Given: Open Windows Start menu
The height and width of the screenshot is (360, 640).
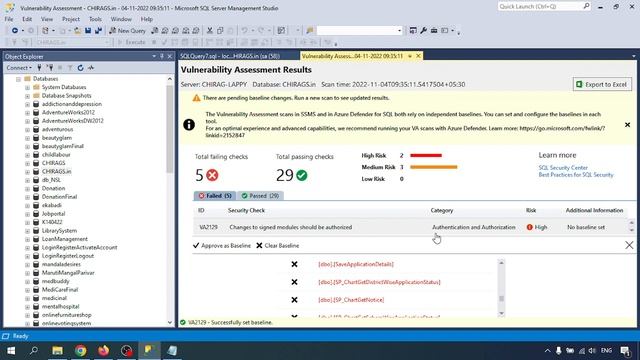Looking at the screenshot, I should [11, 351].
